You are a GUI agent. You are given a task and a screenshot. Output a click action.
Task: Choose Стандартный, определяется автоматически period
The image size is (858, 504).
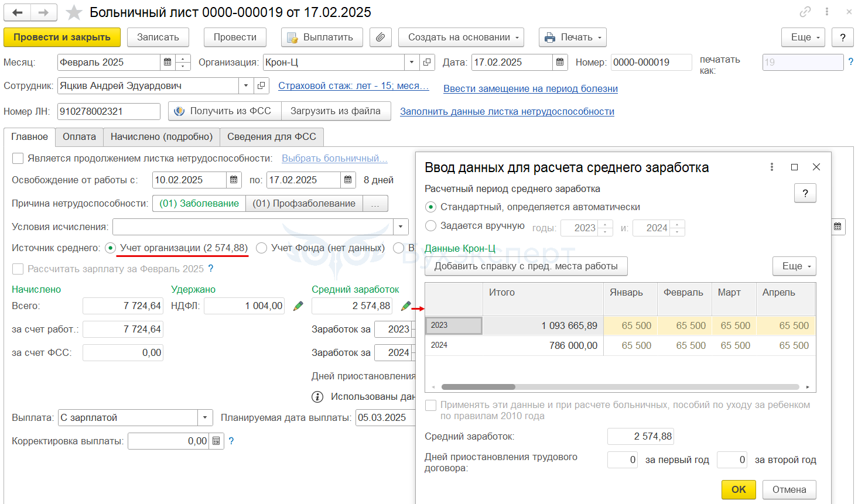click(x=431, y=207)
